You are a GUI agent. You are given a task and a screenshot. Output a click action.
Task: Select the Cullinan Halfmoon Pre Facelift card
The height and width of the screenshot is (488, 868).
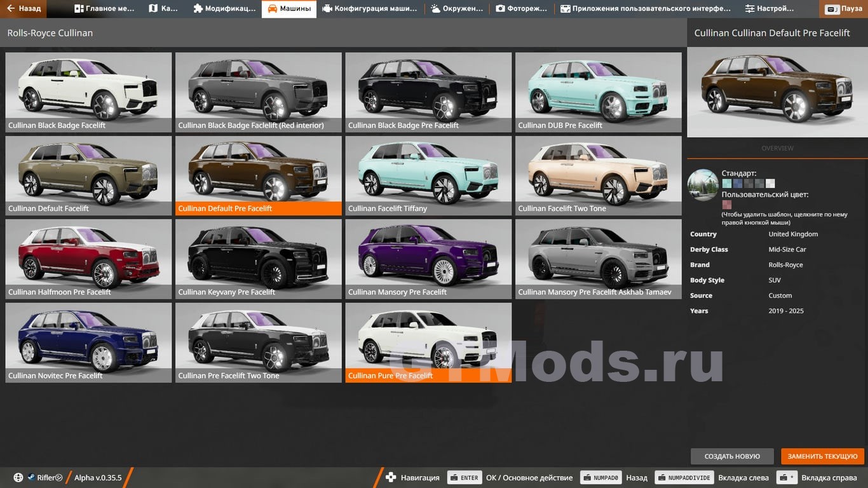[x=88, y=259]
